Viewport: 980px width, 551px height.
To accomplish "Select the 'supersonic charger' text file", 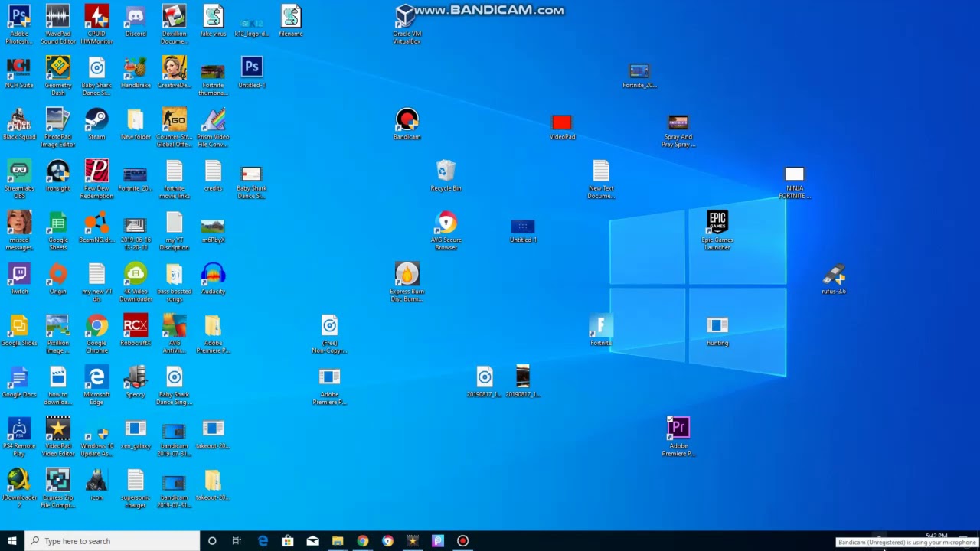I will (x=136, y=487).
